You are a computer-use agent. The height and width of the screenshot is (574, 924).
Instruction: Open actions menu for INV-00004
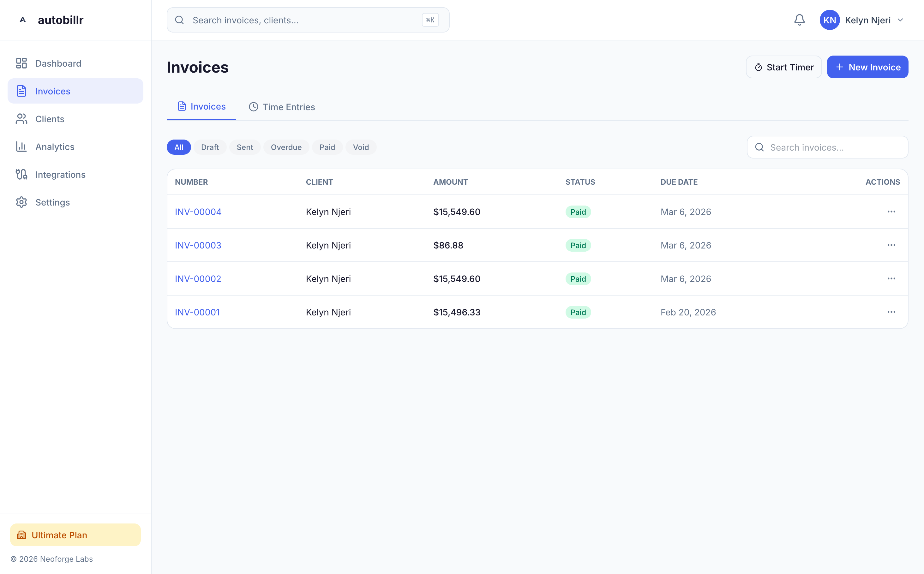tap(891, 212)
